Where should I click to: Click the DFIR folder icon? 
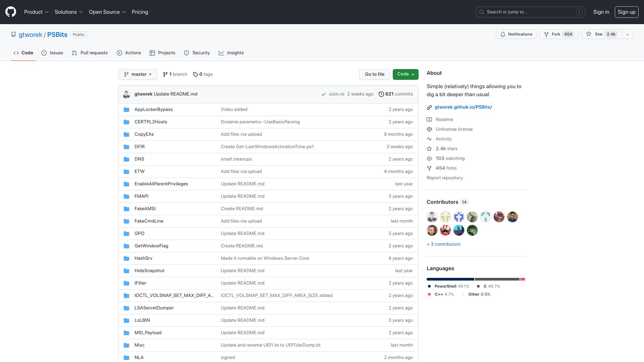click(126, 147)
